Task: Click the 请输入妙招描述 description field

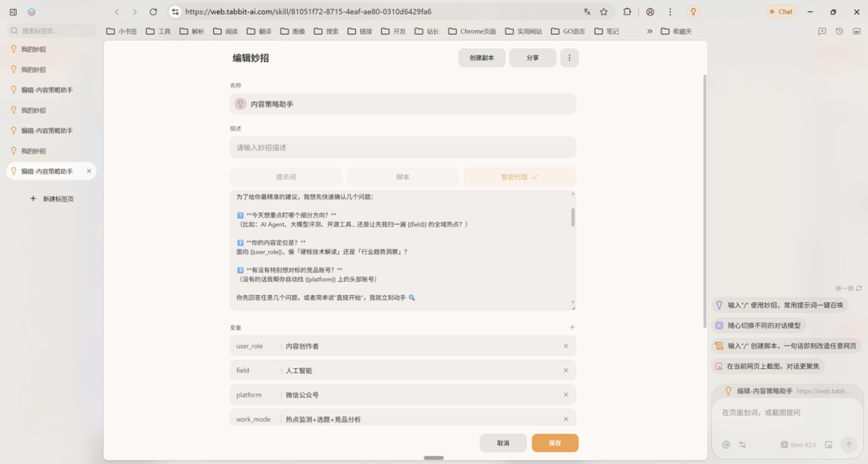Action: (x=402, y=147)
